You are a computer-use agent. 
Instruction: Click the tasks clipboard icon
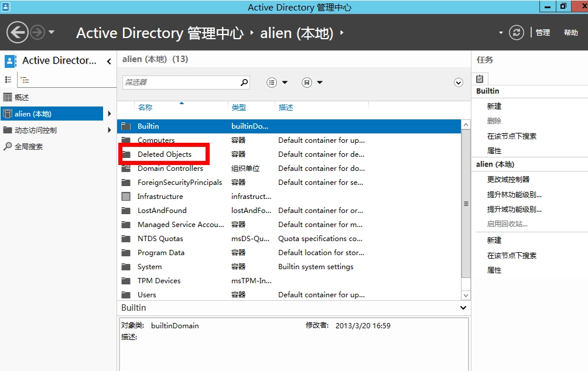tap(480, 78)
